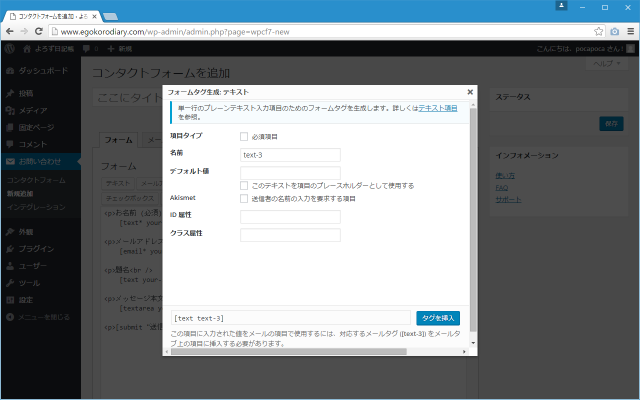Check the 必須項目 checkbox
This screenshot has width=640, height=400.
pos(245,136)
